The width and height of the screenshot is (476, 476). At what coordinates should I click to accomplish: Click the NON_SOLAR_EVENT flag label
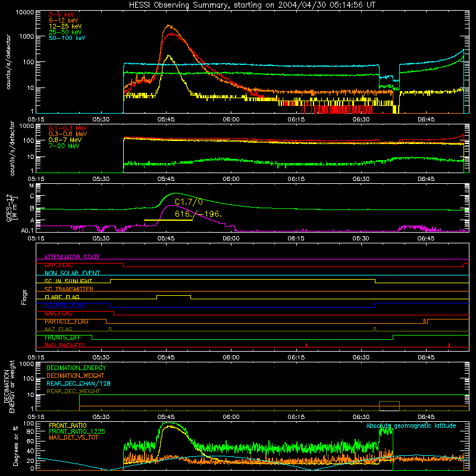72,273
